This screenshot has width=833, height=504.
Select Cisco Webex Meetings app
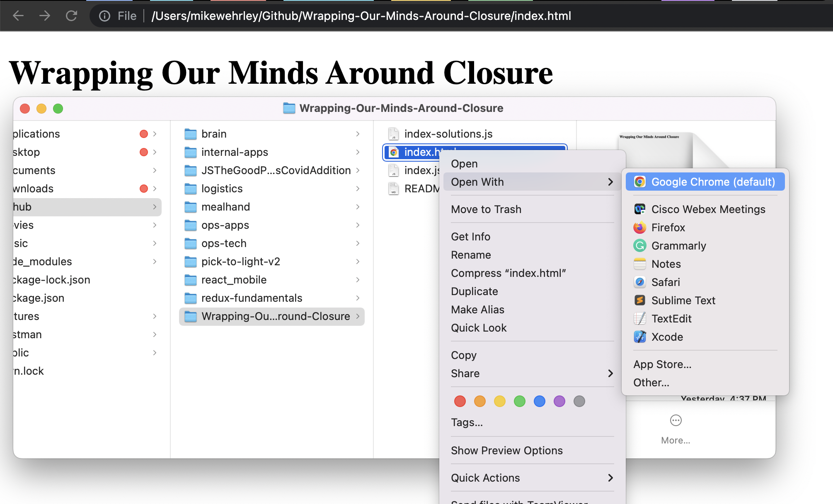[708, 209]
